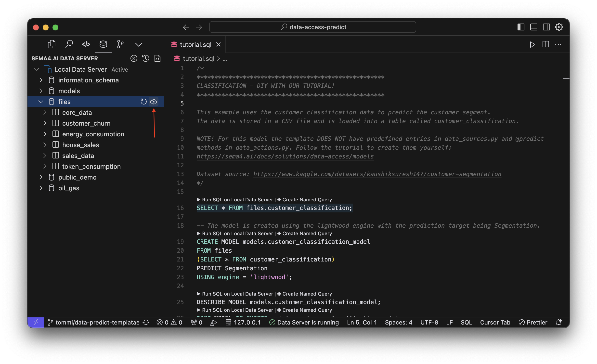
Task: Expand the sales_data table
Action: [x=45, y=156]
